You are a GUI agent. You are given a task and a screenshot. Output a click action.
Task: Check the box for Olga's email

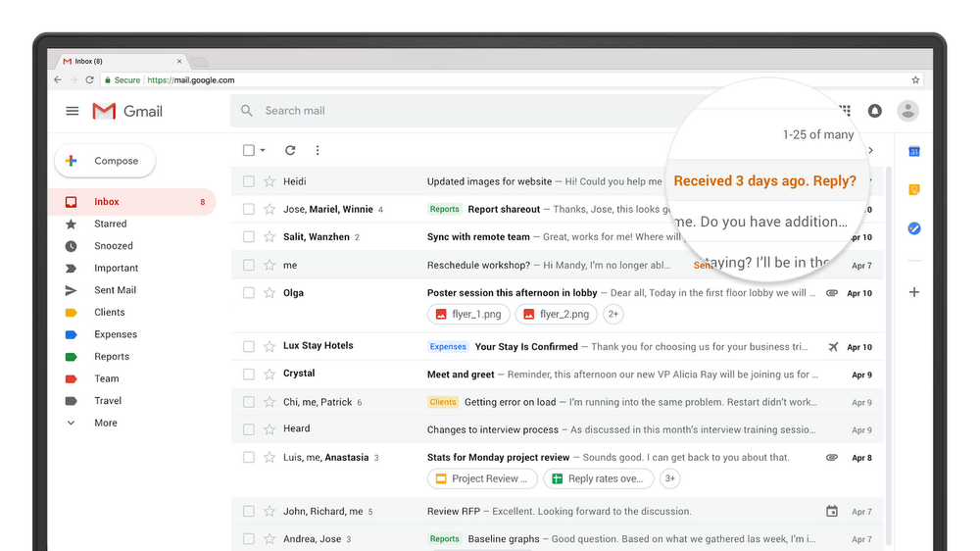[x=249, y=292]
